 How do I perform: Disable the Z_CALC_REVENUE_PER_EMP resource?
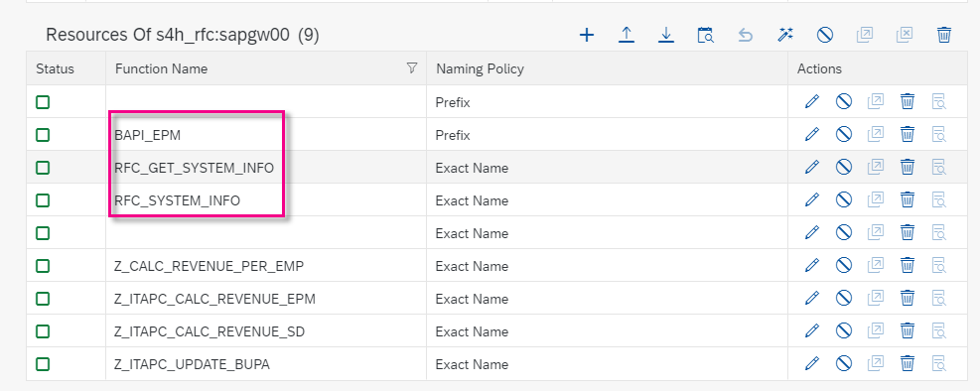coord(844,265)
